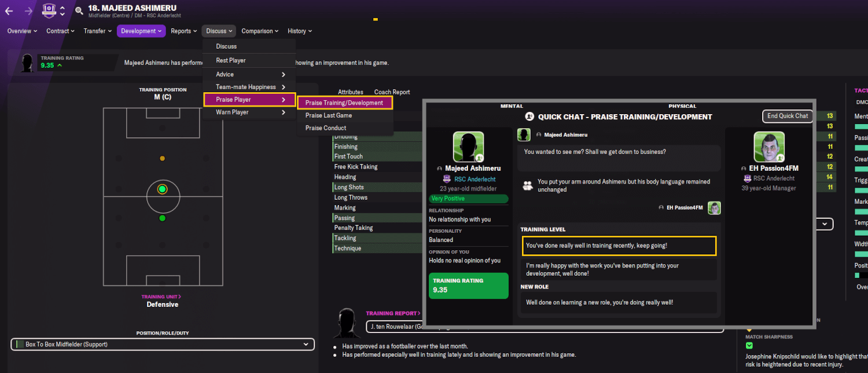Click the Heading attribute row
Screen dimensions: 868x373
pyautogui.click(x=378, y=177)
